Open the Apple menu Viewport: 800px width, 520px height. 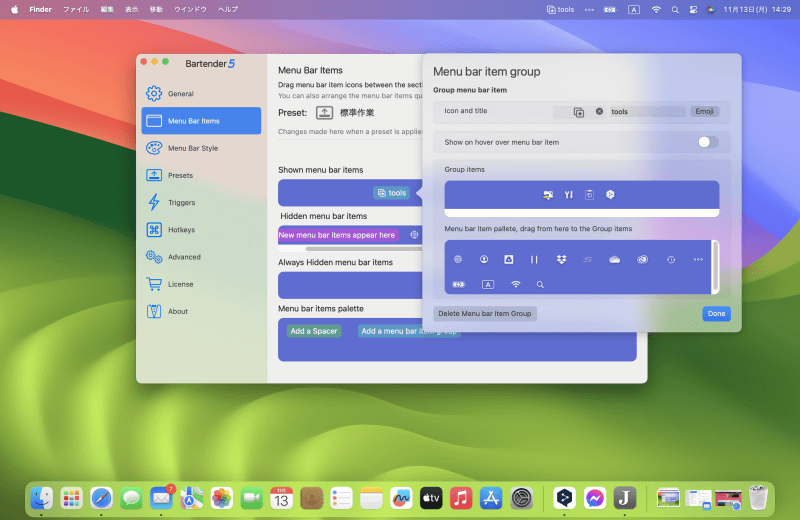point(15,9)
